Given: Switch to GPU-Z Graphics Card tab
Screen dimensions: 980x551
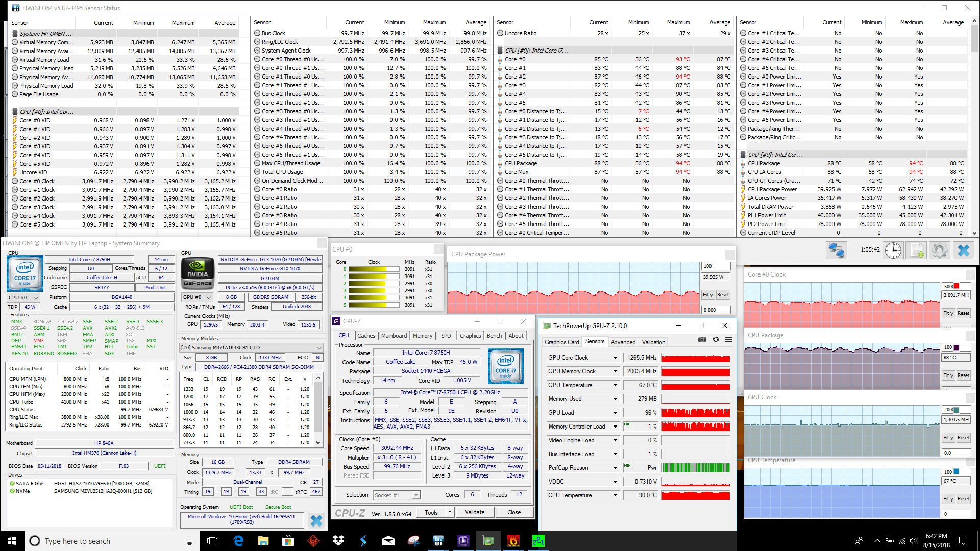Looking at the screenshot, I should [561, 342].
